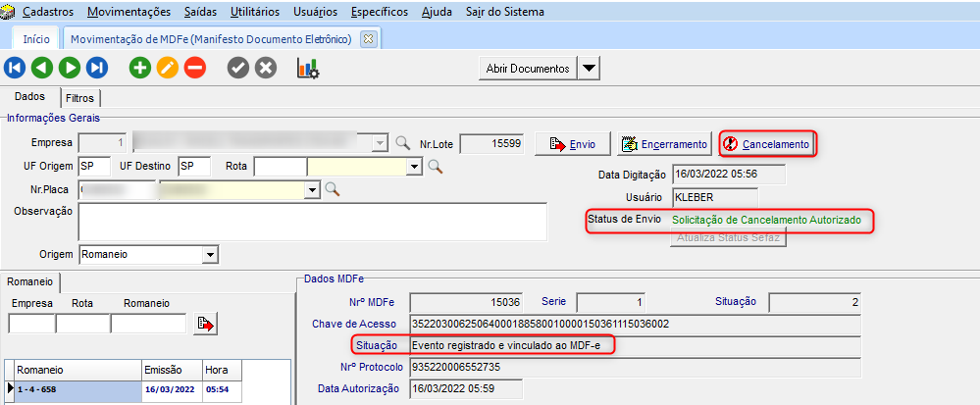The width and height of the screenshot is (980, 405).
Task: Open the Rota dropdown list
Action: [415, 167]
